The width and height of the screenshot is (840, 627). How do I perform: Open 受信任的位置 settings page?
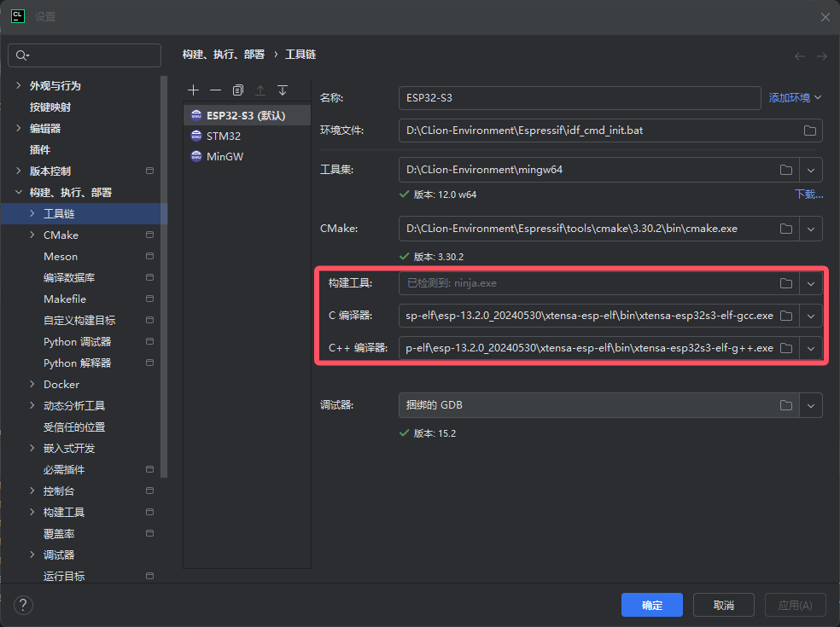pos(74,427)
